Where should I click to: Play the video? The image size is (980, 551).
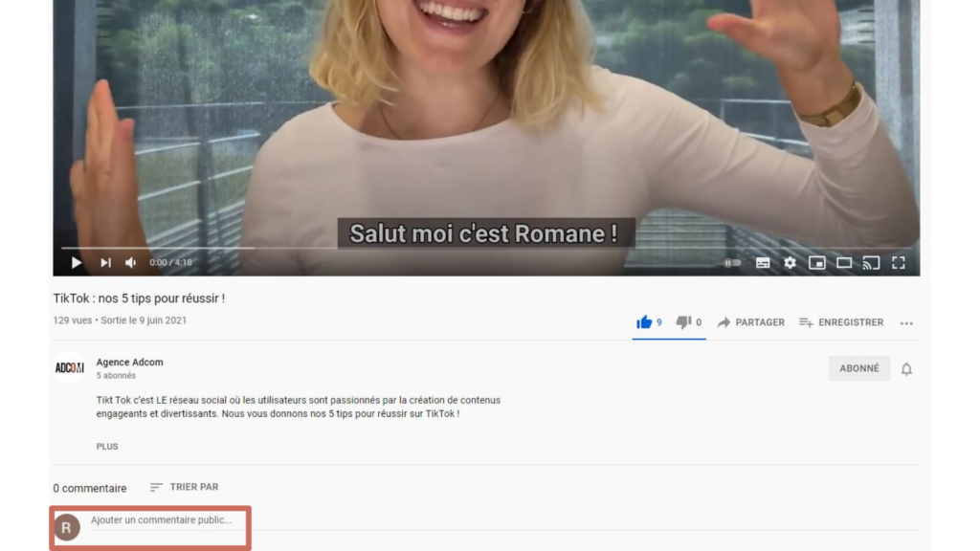coord(77,262)
